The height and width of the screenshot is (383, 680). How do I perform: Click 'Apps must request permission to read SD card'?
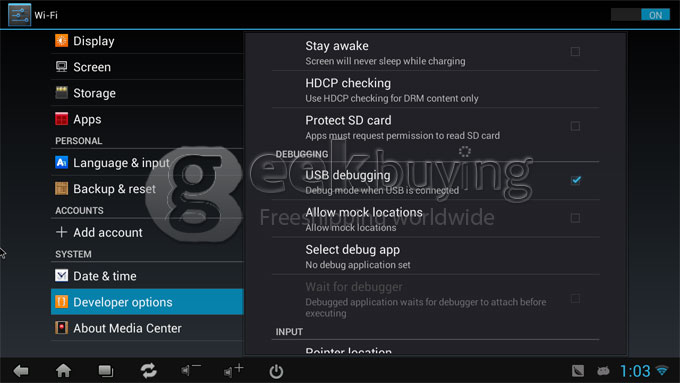click(402, 136)
